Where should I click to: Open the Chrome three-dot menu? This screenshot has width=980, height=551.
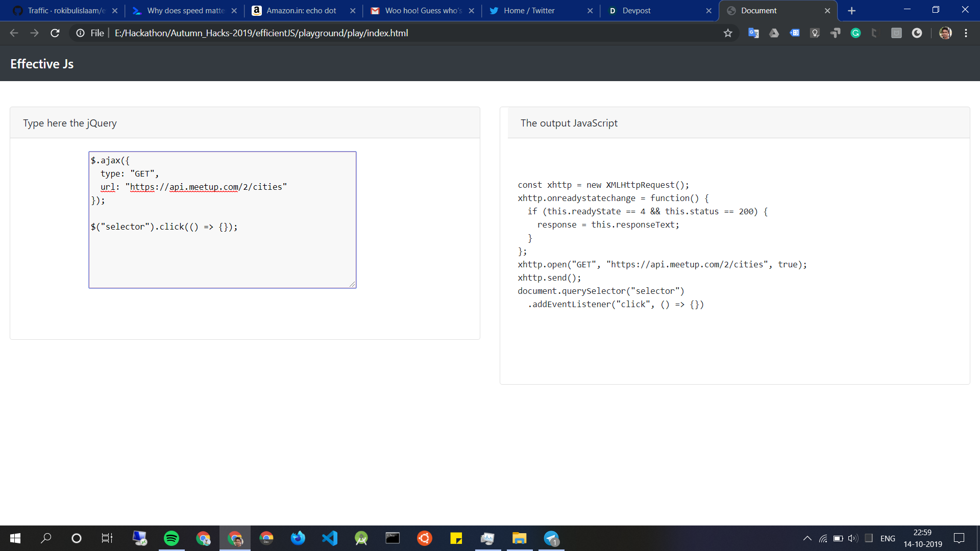[966, 33]
